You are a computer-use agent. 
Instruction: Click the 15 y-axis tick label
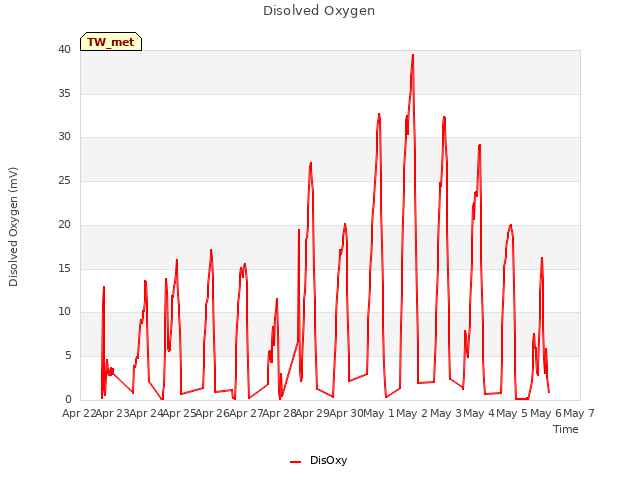[64, 269]
